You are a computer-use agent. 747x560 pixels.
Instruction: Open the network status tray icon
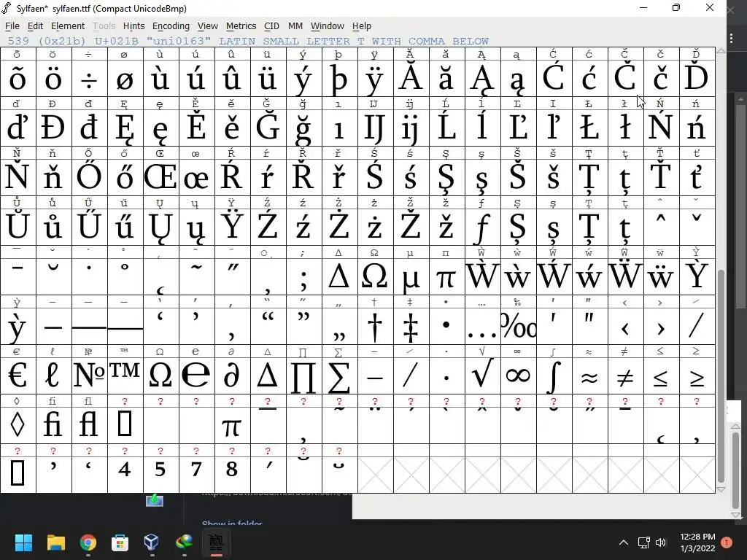643,542
